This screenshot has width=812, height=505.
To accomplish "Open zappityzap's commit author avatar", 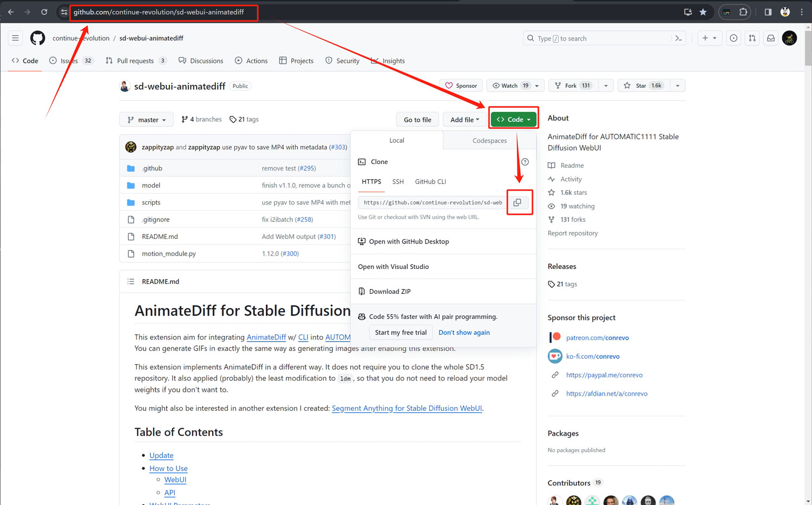I will coord(130,147).
